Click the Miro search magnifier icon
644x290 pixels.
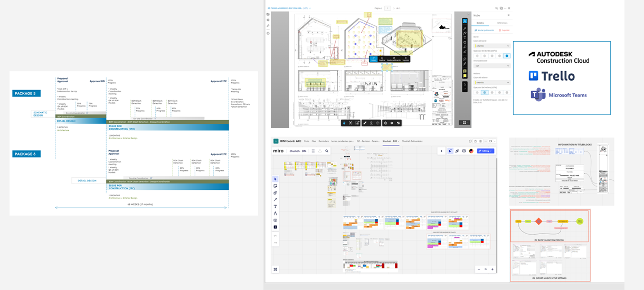pyautogui.click(x=327, y=151)
